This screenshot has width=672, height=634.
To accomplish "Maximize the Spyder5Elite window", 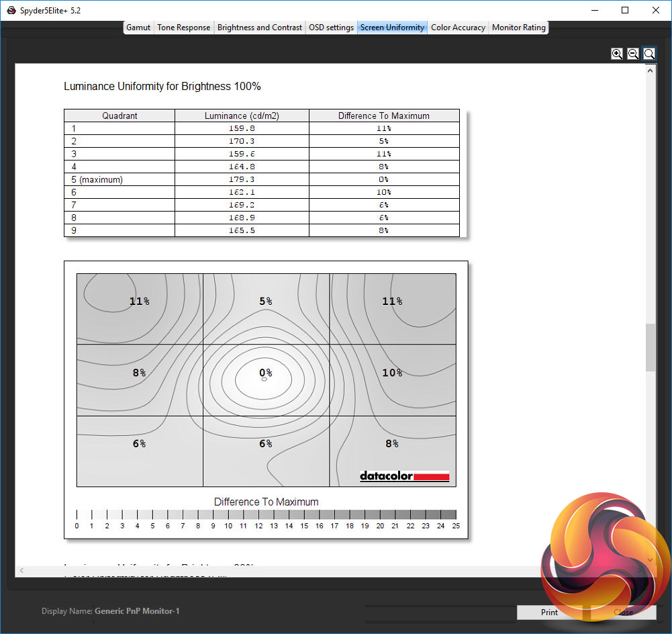I will (625, 10).
